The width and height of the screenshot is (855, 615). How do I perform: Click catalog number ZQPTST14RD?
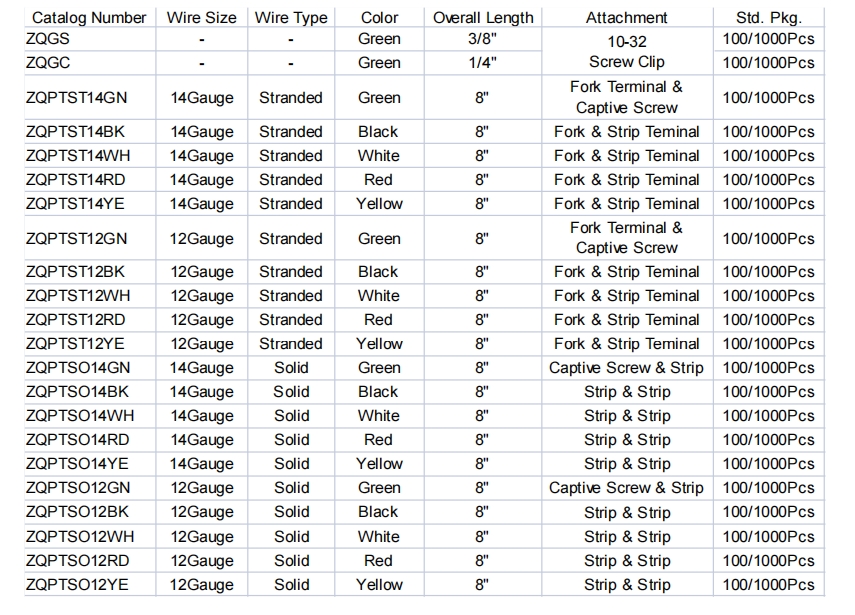[77, 180]
